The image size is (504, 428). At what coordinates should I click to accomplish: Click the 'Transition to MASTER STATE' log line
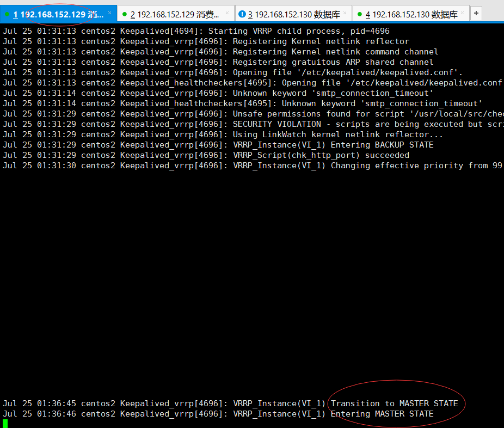coord(230,403)
